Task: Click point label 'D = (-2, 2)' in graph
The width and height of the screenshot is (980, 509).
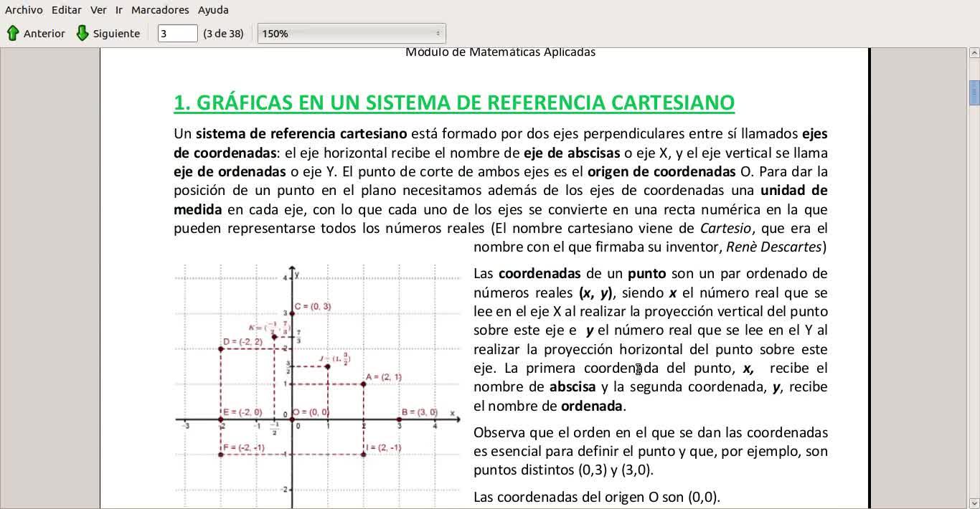Action: (242, 342)
